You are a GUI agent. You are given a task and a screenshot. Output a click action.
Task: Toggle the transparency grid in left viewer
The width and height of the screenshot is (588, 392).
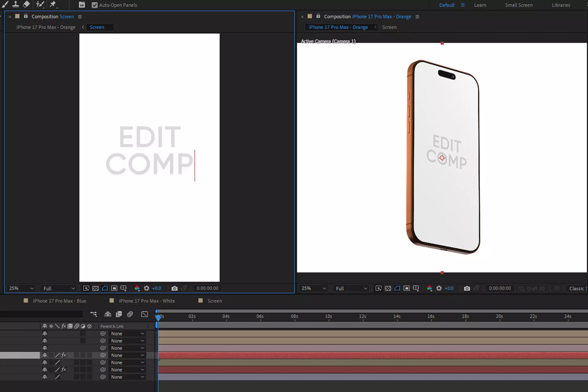96,288
